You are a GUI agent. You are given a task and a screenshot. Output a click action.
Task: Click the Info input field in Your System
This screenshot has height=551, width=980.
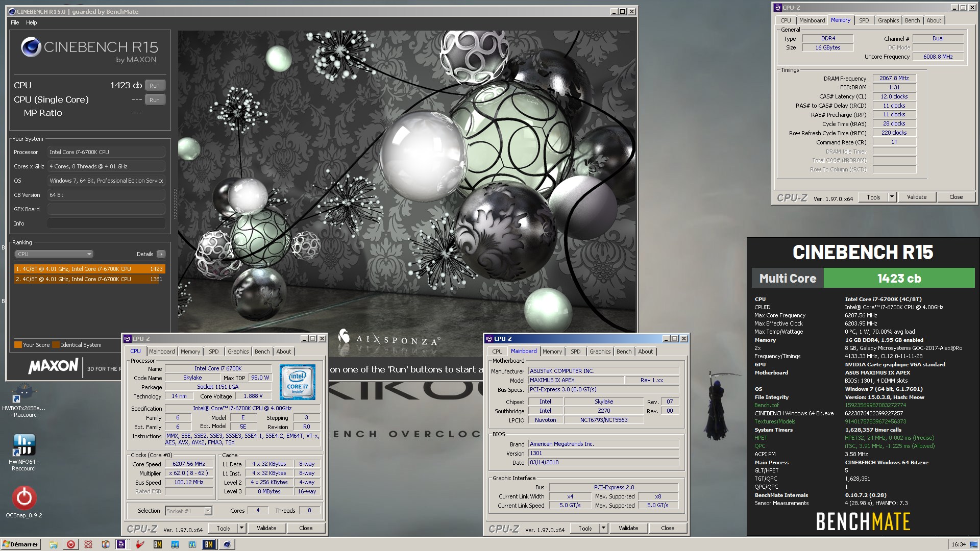(106, 223)
